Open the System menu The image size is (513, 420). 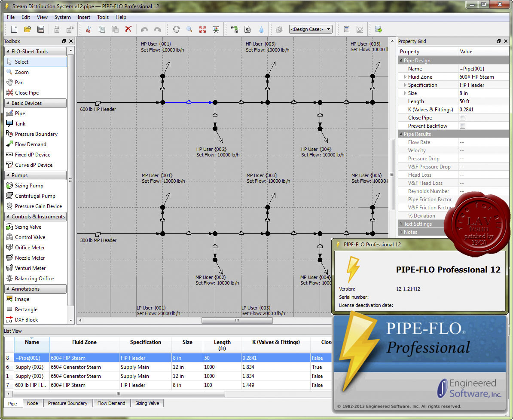62,17
